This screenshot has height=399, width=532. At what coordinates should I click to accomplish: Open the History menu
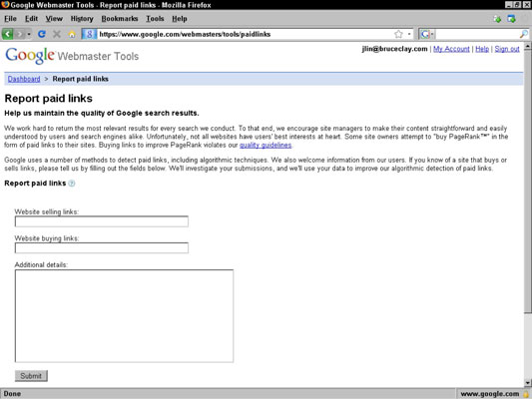(x=82, y=19)
